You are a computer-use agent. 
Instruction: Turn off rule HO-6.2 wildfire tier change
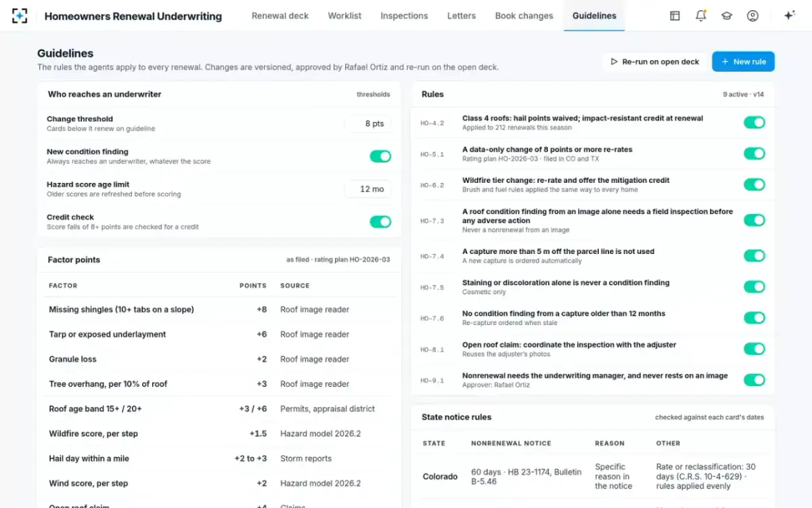click(754, 185)
